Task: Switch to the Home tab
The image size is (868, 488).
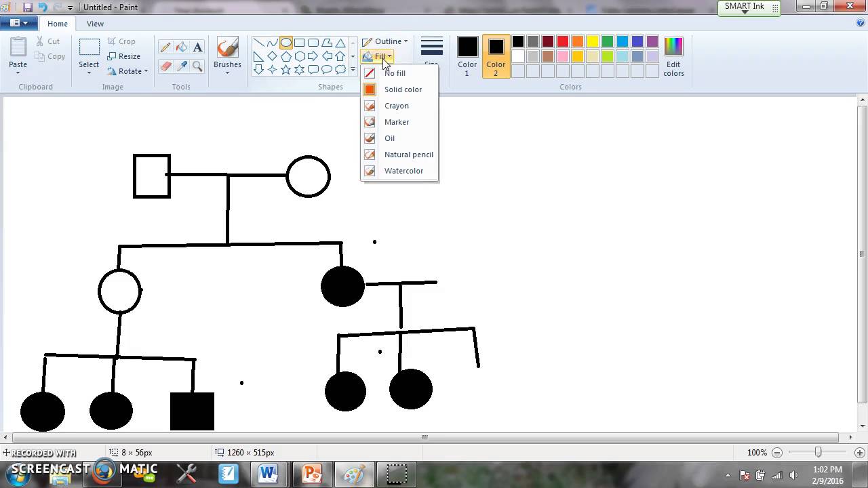Action: [x=58, y=24]
